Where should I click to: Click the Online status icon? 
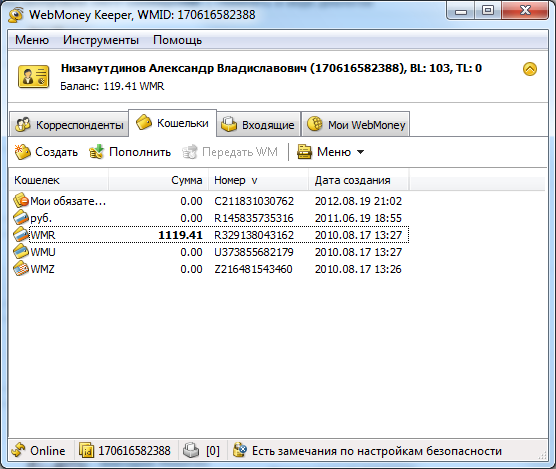click(x=18, y=451)
